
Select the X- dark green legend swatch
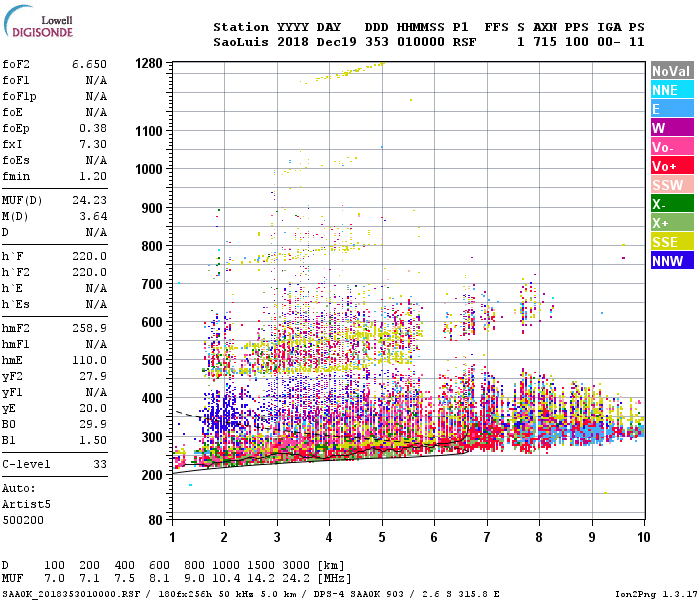672,204
